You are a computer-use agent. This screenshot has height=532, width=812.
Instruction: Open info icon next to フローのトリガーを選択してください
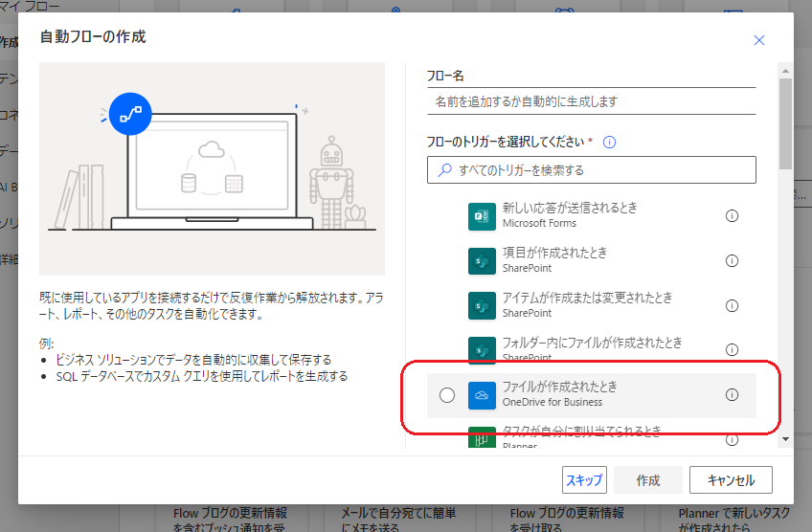(x=610, y=143)
